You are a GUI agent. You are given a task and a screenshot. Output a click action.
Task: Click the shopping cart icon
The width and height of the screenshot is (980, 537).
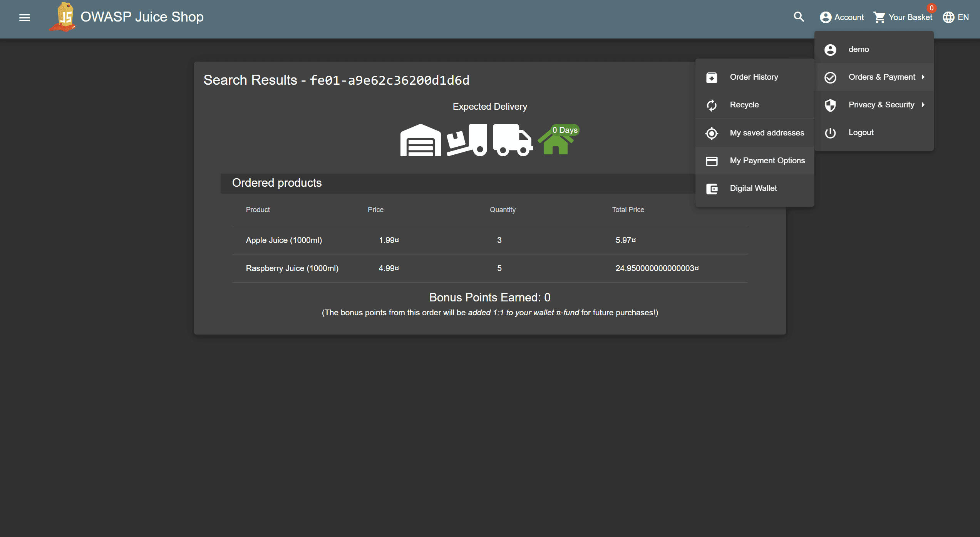pos(879,17)
